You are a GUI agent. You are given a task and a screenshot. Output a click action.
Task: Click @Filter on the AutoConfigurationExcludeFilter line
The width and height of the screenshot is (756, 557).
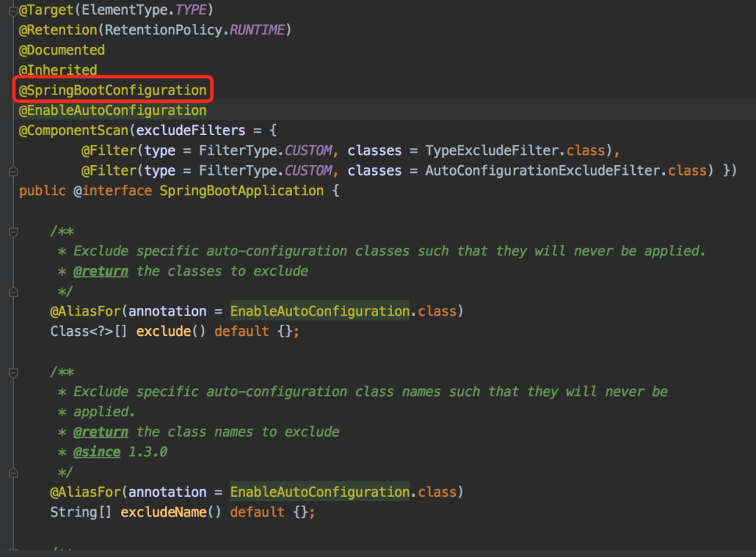click(109, 171)
